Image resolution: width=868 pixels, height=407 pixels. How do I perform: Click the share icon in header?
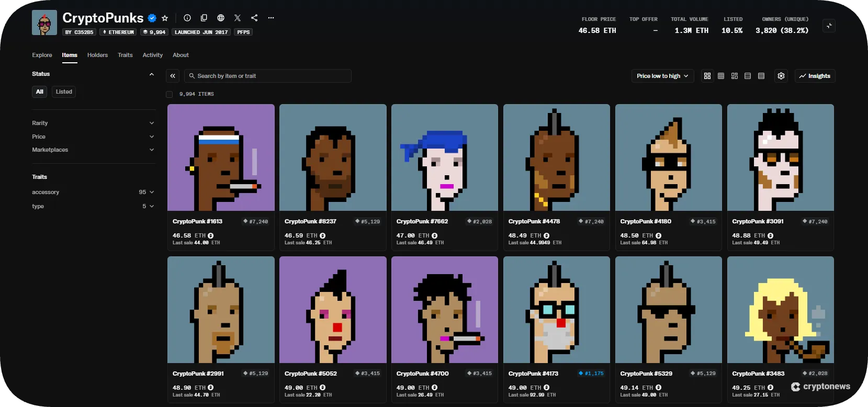pos(254,18)
